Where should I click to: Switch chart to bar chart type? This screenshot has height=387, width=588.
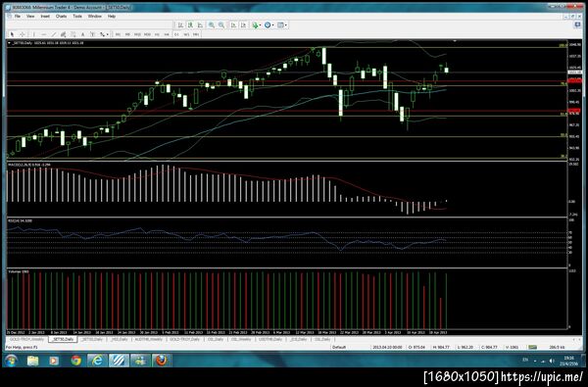180,25
